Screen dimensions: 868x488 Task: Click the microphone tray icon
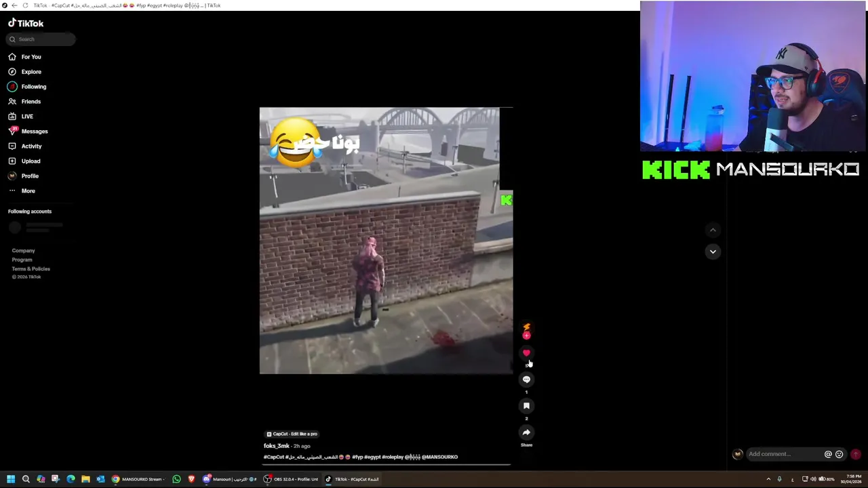pos(779,479)
